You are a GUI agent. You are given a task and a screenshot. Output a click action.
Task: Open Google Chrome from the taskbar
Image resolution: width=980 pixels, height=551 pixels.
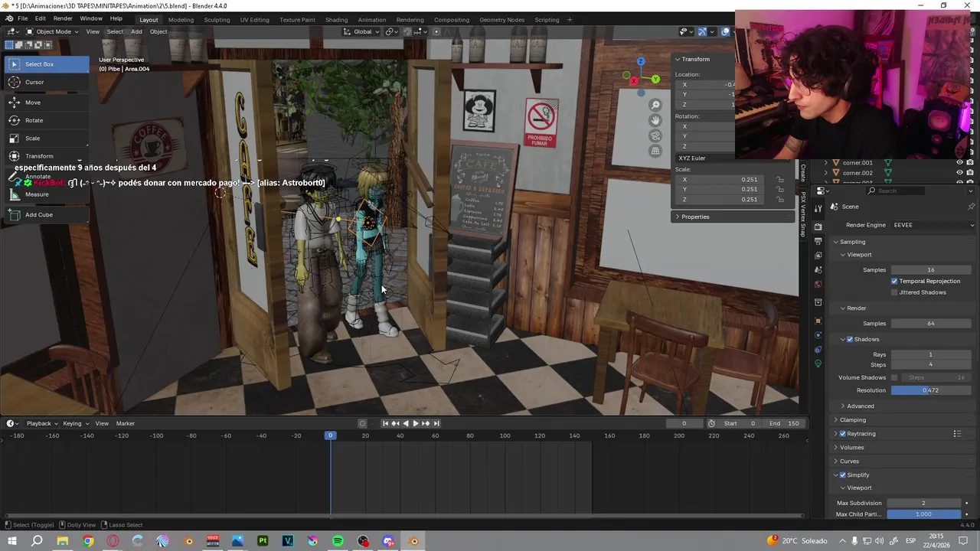[88, 541]
